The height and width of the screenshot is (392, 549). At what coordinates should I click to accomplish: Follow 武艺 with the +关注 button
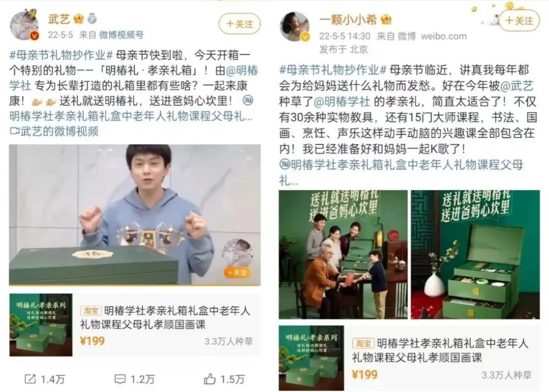(240, 24)
